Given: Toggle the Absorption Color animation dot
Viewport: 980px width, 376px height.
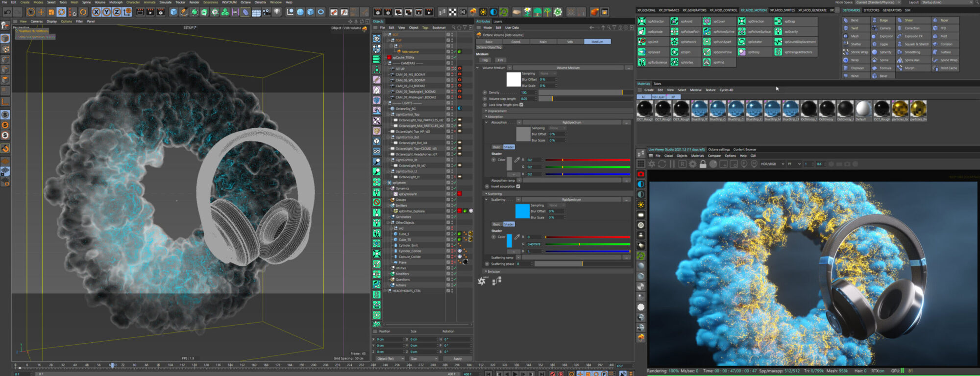Looking at the screenshot, I should (493, 160).
